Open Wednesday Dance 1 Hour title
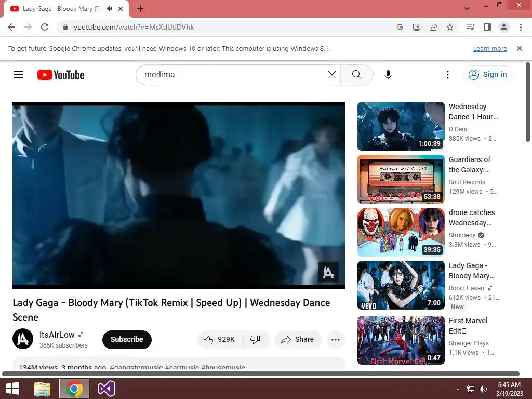 point(473,112)
